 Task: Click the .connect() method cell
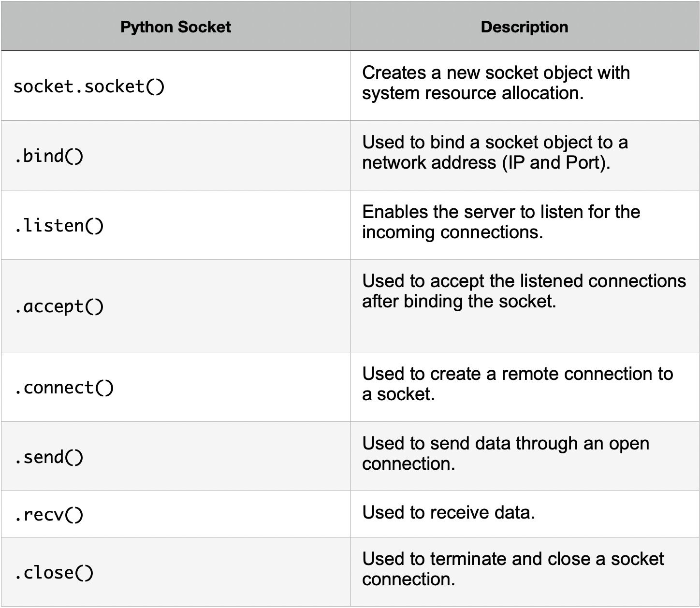(x=64, y=388)
